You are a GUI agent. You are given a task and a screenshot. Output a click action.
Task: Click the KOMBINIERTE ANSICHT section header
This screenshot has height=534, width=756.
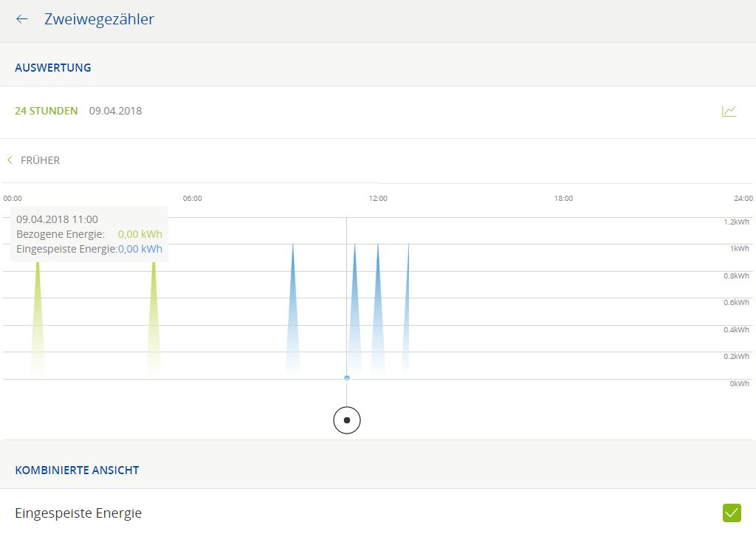point(77,470)
